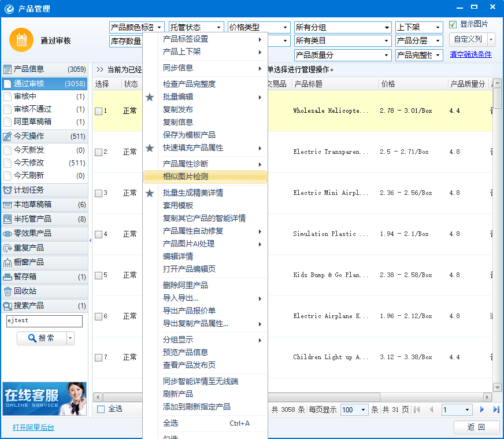The width and height of the screenshot is (504, 439).
Task: Click the 清空筛选条件 link
Action: [x=470, y=55]
